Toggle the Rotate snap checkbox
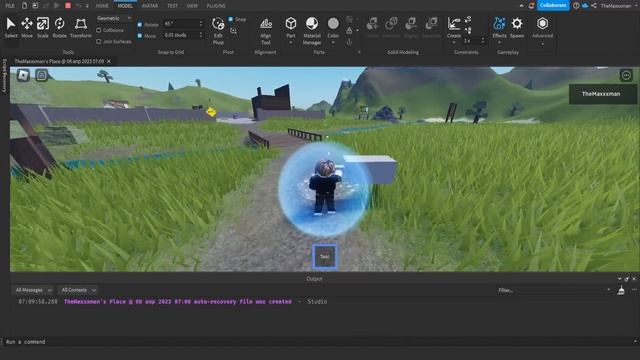The image size is (640, 360). [140, 24]
